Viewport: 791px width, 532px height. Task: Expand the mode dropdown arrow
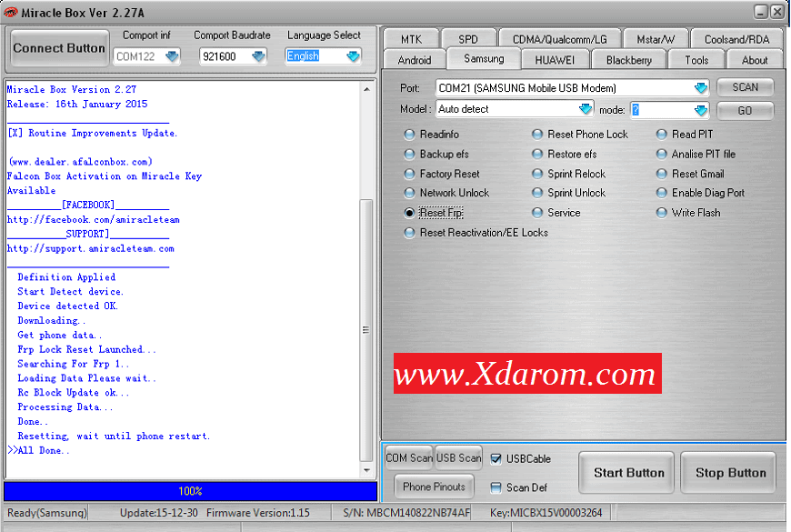(701, 110)
